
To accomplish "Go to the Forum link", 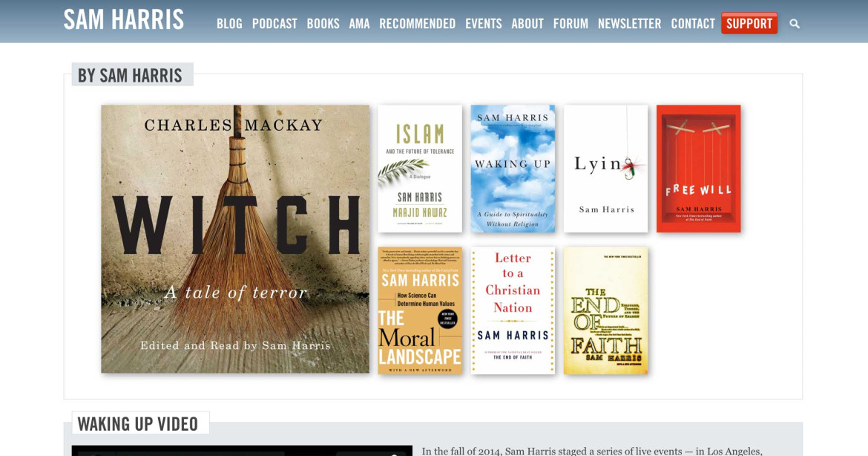I will tap(571, 24).
